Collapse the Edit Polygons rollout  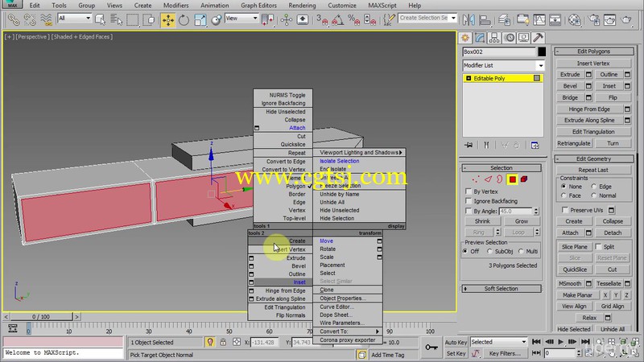pos(594,51)
